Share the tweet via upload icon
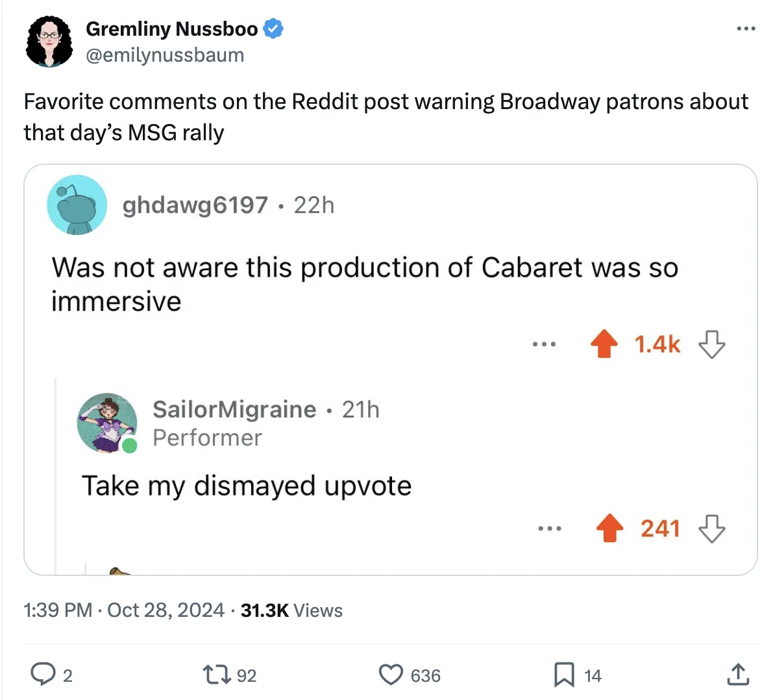The height and width of the screenshot is (700, 775). click(x=737, y=675)
